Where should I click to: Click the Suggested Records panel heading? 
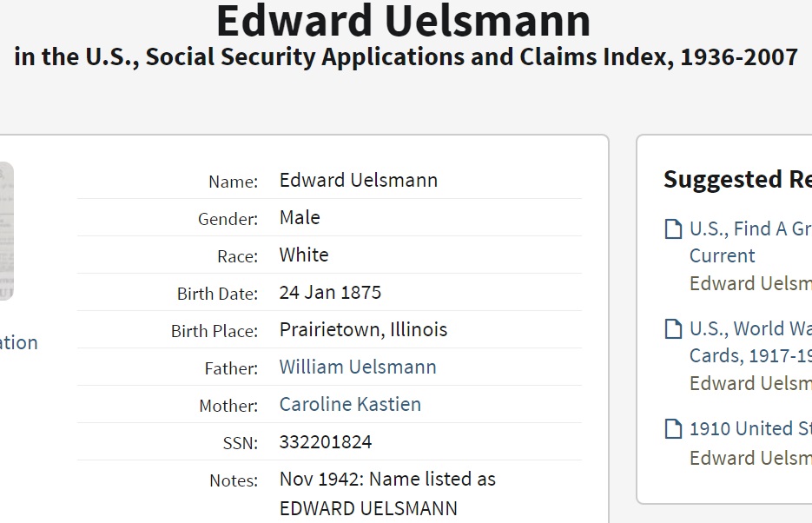click(737, 179)
